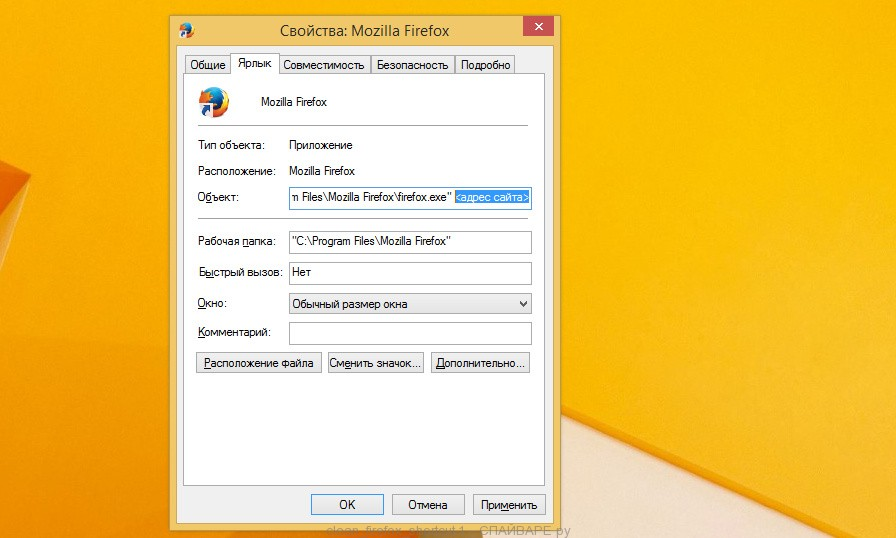Select the Ярлык tab

[x=255, y=63]
